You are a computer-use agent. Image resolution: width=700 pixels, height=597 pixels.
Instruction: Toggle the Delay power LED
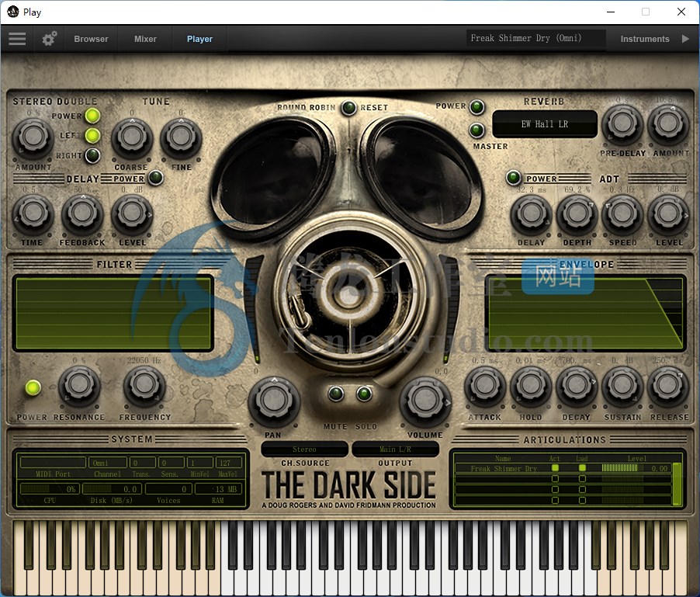pos(156,178)
